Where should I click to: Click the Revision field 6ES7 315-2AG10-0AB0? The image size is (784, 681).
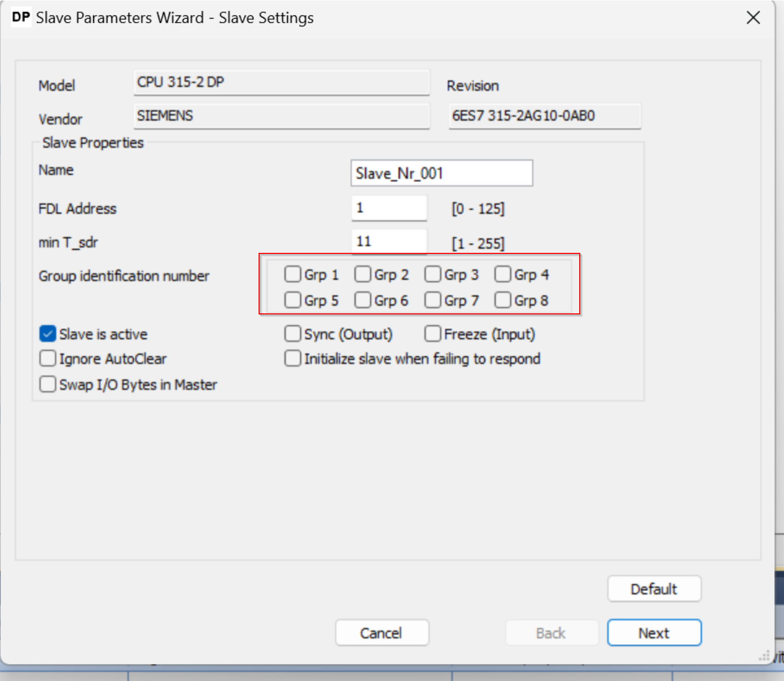(x=545, y=116)
